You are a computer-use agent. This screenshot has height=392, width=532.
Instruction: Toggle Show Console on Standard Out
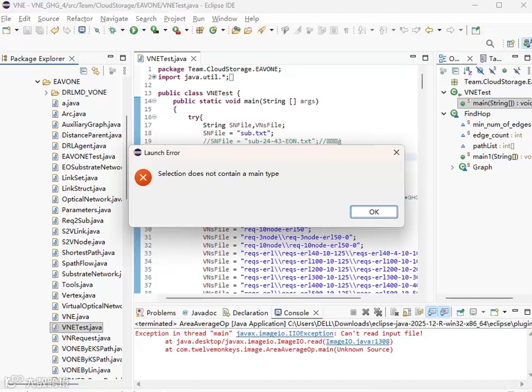click(x=432, y=312)
